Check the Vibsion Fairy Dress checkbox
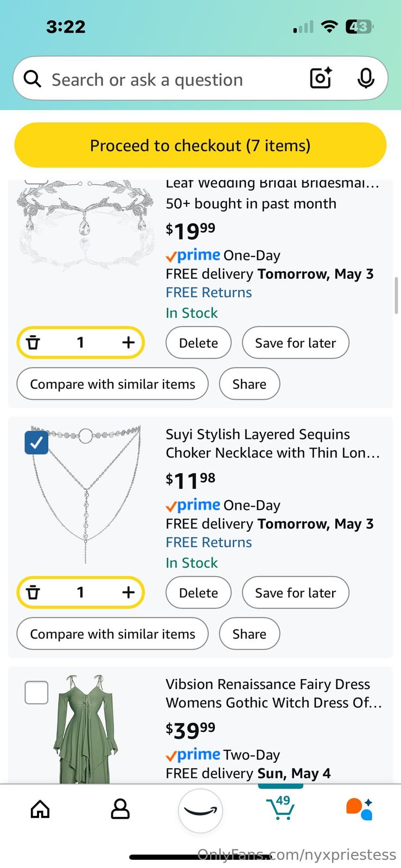401x868 pixels. 36,693
